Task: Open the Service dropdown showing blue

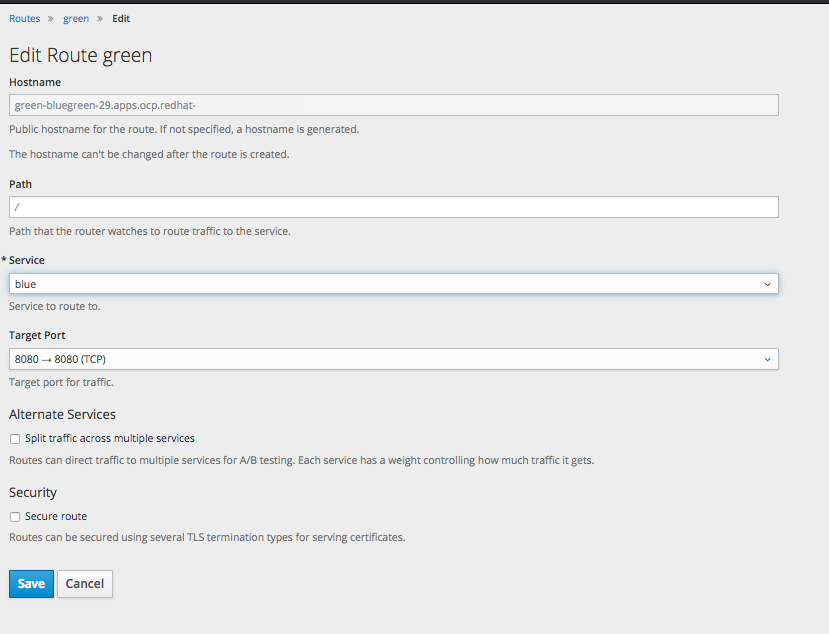Action: [x=394, y=284]
